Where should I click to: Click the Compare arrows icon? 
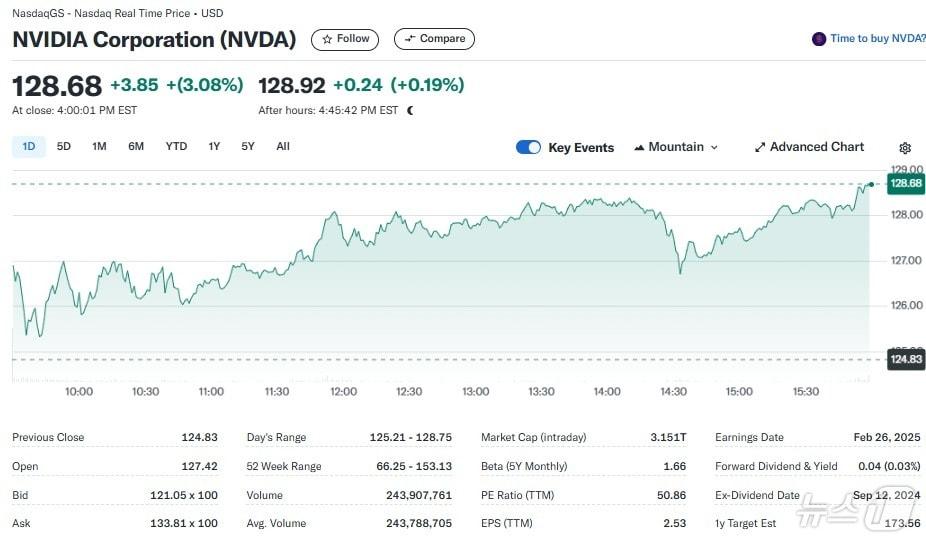(410, 39)
